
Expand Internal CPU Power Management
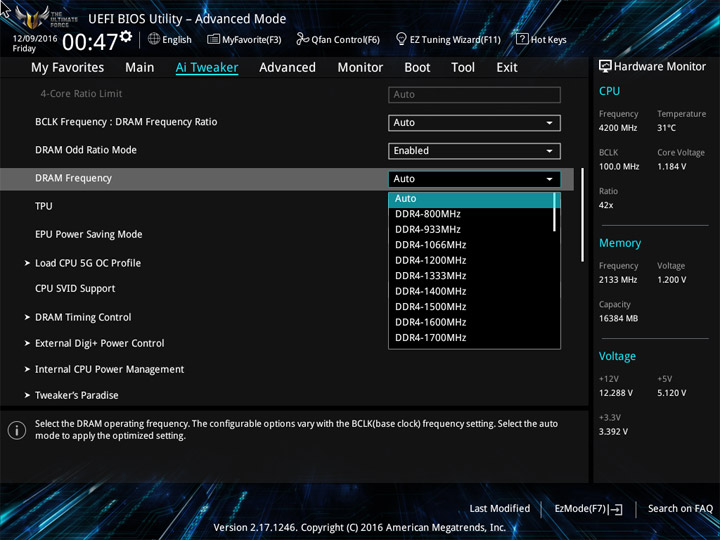(109, 370)
